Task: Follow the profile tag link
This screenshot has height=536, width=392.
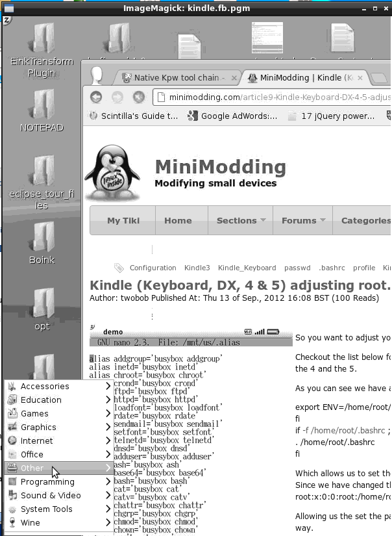Action: pyautogui.click(x=364, y=268)
